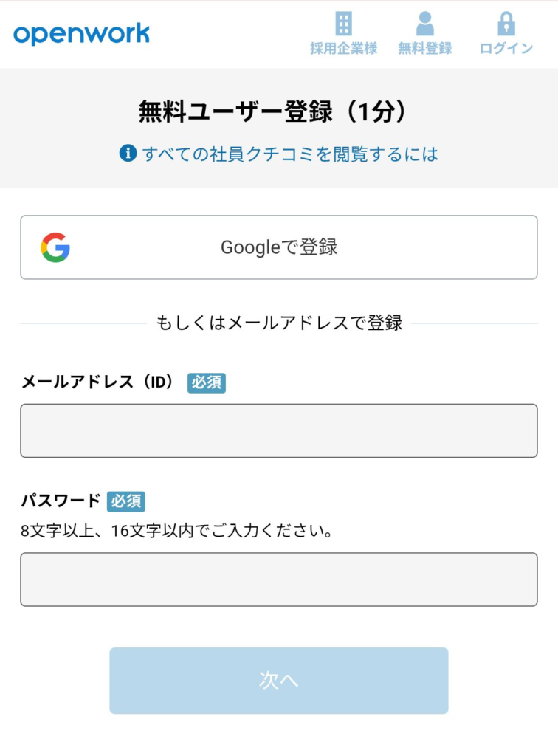Open the padlock icon for ログイン

506,24
